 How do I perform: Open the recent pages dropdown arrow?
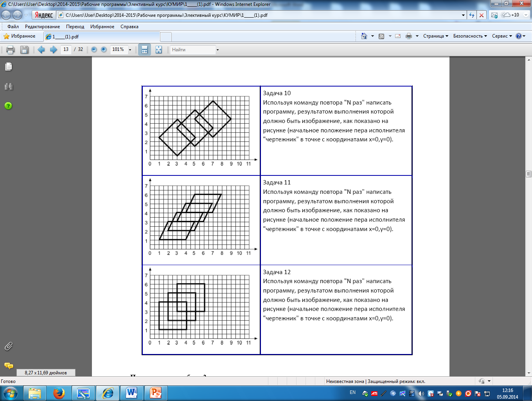(26, 15)
